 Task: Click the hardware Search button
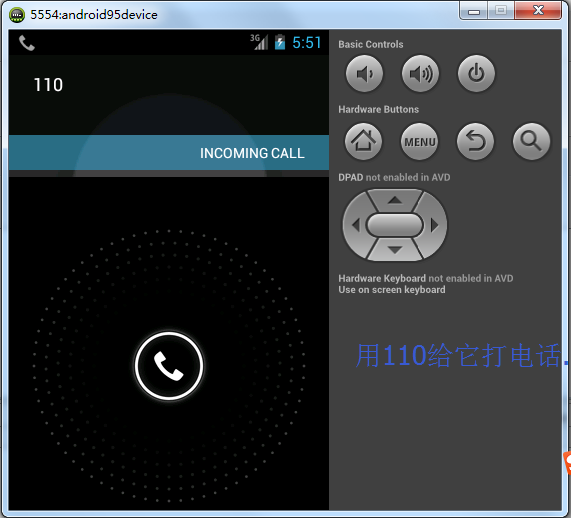coord(532,141)
